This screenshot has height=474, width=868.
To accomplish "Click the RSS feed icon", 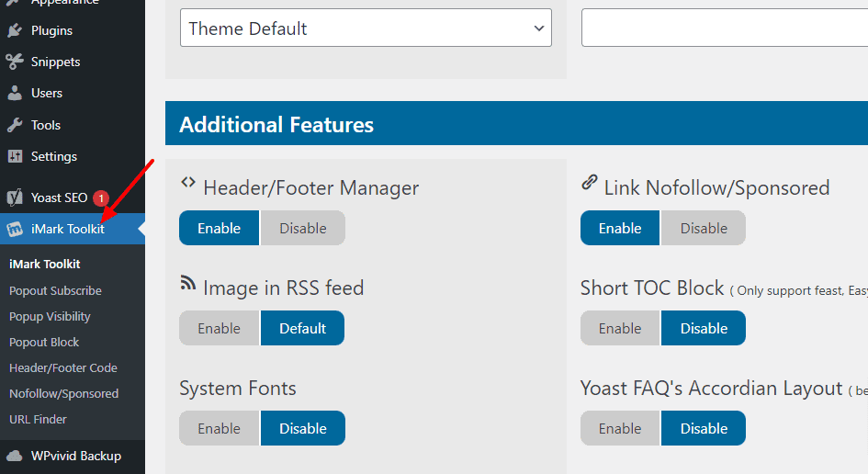I will click(188, 282).
